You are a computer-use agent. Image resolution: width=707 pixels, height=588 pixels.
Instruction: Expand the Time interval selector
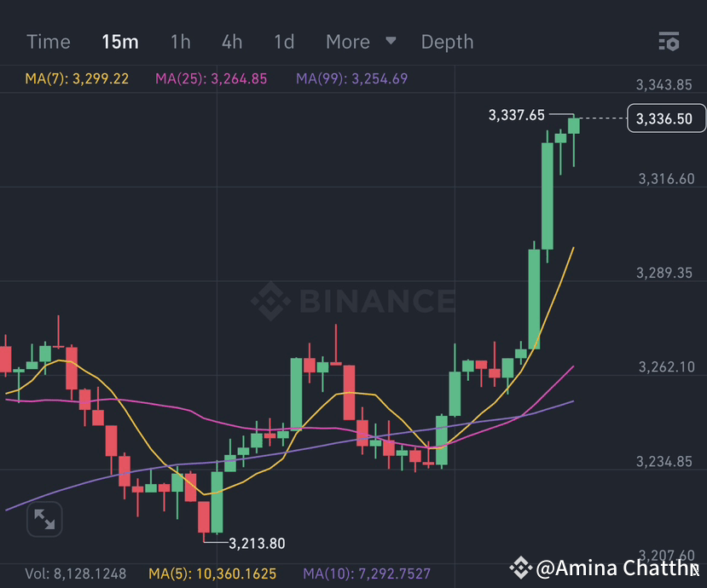48,41
